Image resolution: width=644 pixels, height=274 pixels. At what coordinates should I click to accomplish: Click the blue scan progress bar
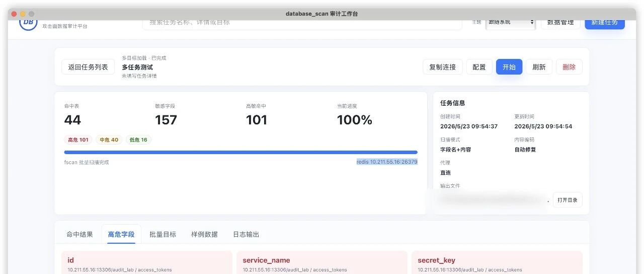tap(240, 152)
